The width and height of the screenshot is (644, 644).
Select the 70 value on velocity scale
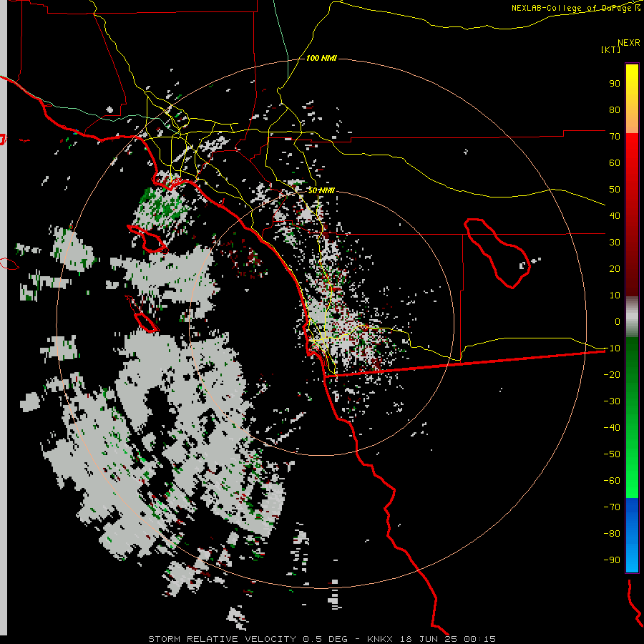pyautogui.click(x=615, y=137)
